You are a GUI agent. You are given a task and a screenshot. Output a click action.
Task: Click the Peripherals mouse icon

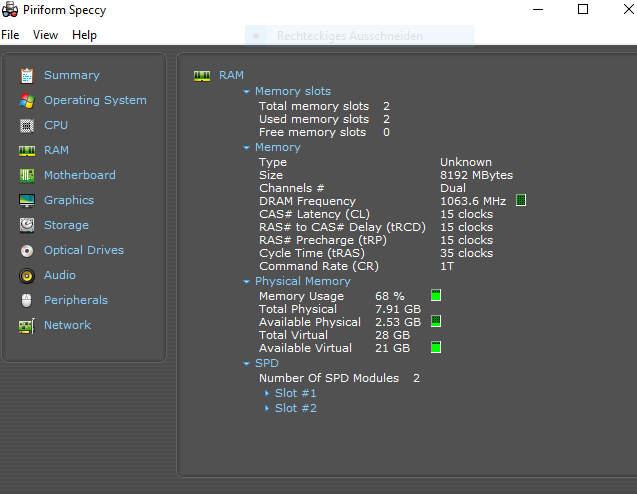pyautogui.click(x=26, y=301)
